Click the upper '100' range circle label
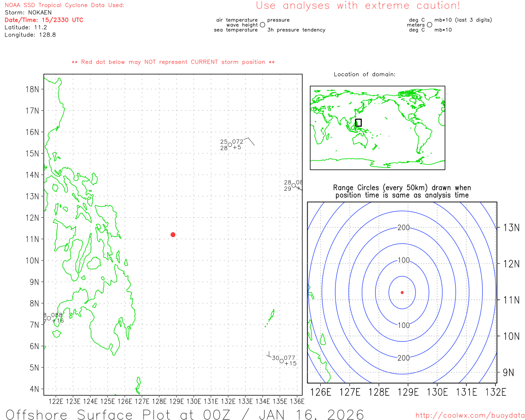 click(404, 260)
